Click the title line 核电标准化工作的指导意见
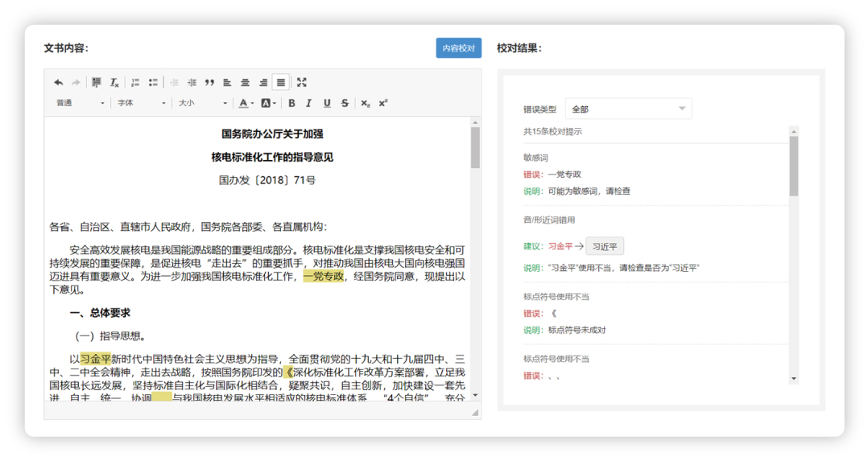 272,157
